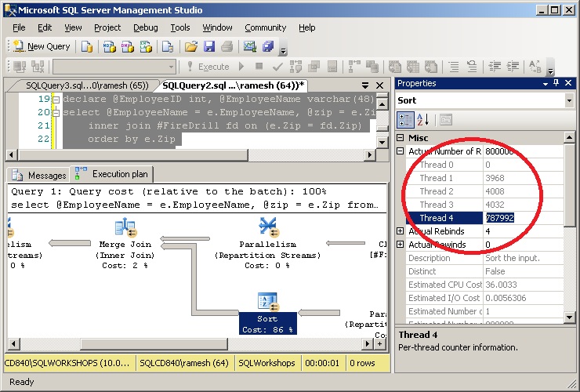This screenshot has height=392, width=580.
Task: Open the Window menu
Action: (x=218, y=27)
